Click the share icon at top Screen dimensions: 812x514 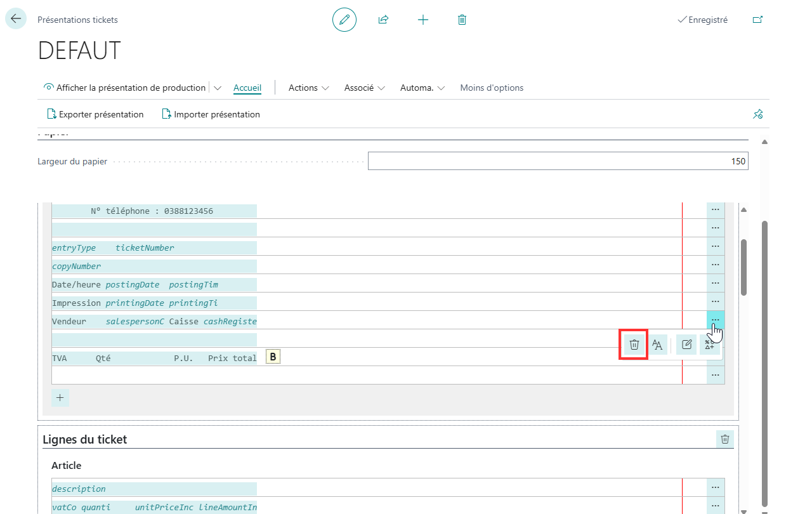tap(383, 20)
